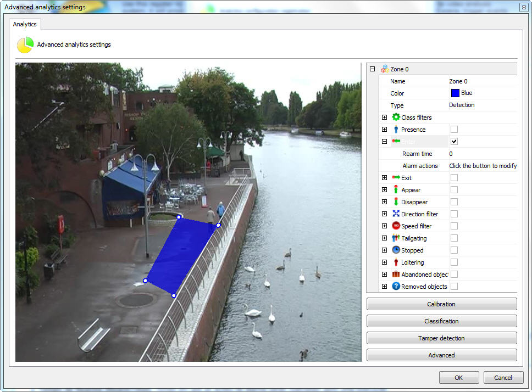Collapse the Enter node
This screenshot has width=532, height=392.
click(384, 141)
